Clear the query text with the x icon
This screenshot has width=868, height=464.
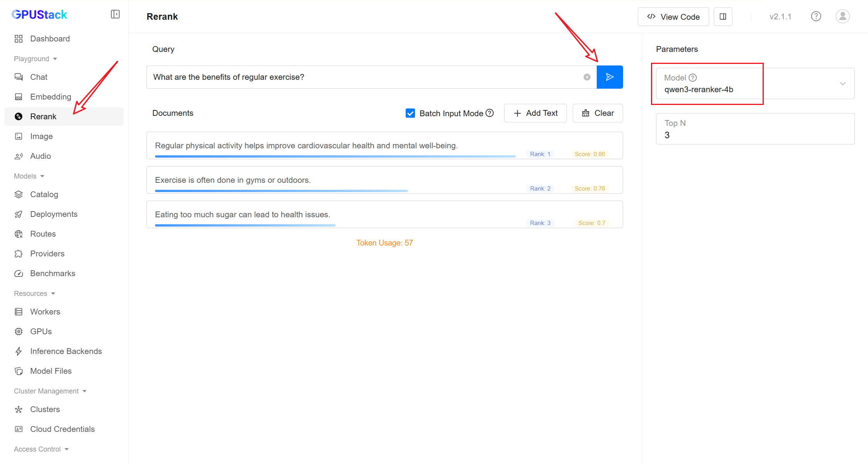tap(587, 77)
